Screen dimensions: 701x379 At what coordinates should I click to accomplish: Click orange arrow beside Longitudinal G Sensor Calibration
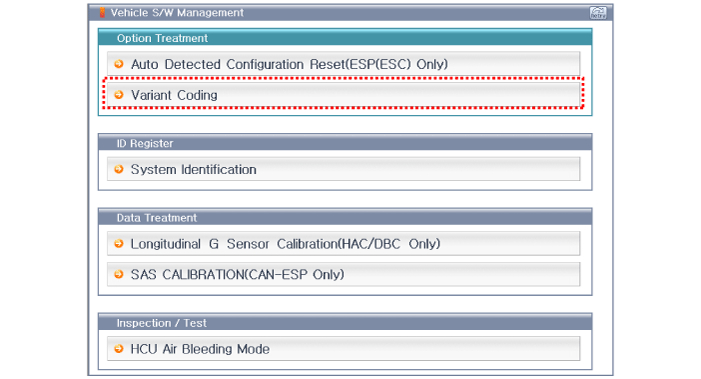(x=118, y=244)
